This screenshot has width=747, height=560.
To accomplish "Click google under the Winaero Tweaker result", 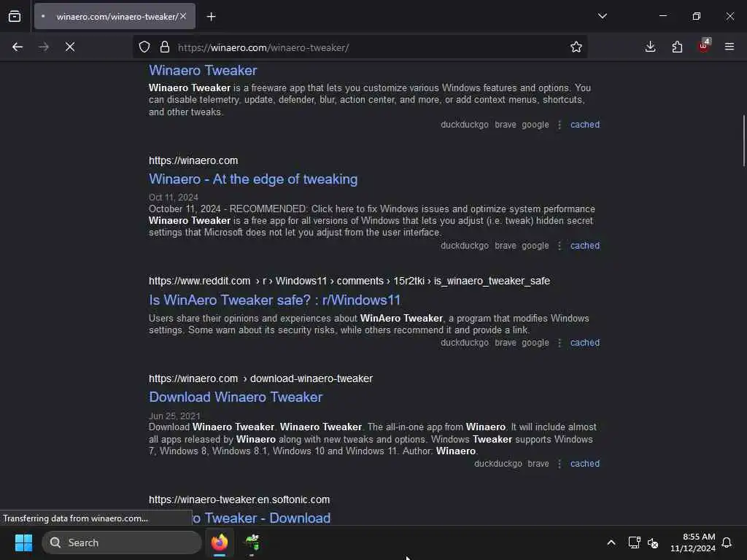I will (535, 125).
